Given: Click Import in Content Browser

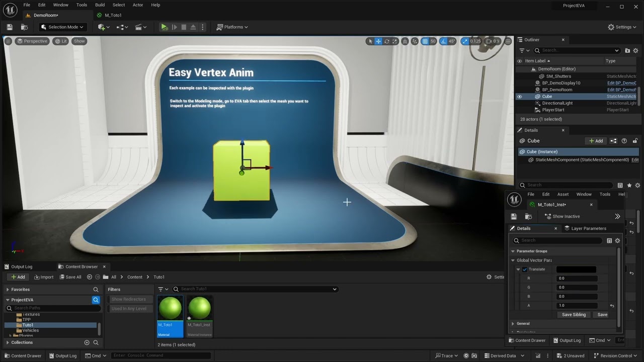Looking at the screenshot, I should (x=43, y=277).
